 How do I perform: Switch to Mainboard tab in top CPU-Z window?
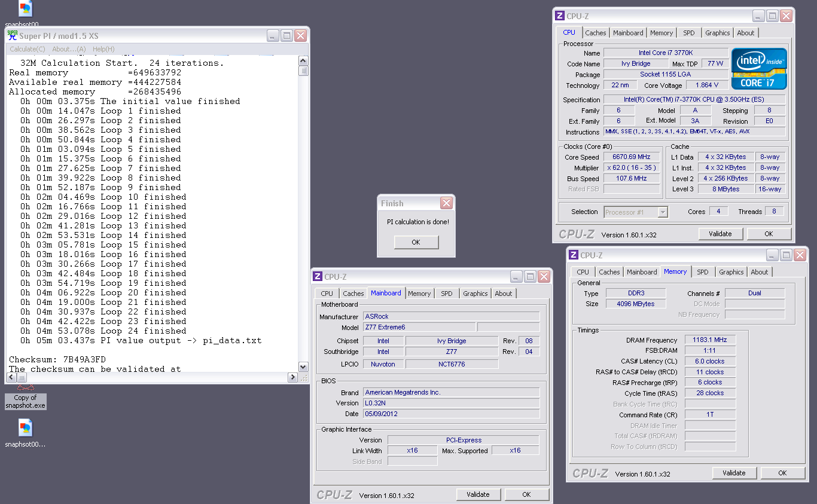click(628, 33)
